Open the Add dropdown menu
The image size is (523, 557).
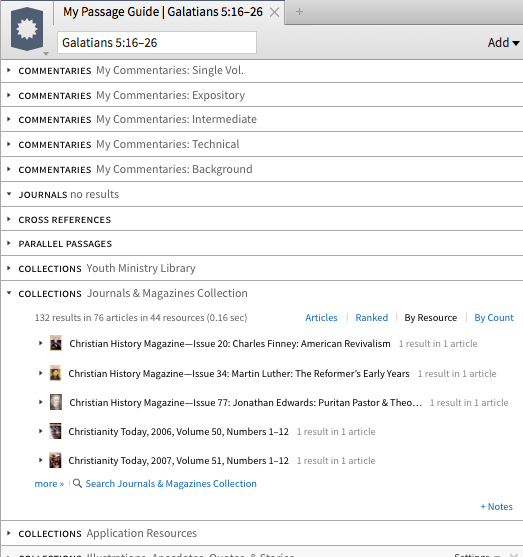pos(503,43)
